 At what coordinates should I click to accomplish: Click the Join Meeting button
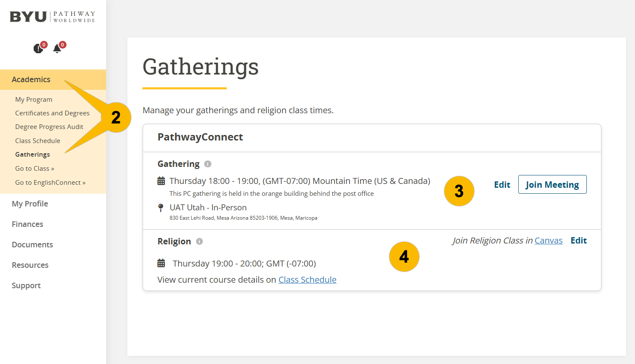[552, 185]
